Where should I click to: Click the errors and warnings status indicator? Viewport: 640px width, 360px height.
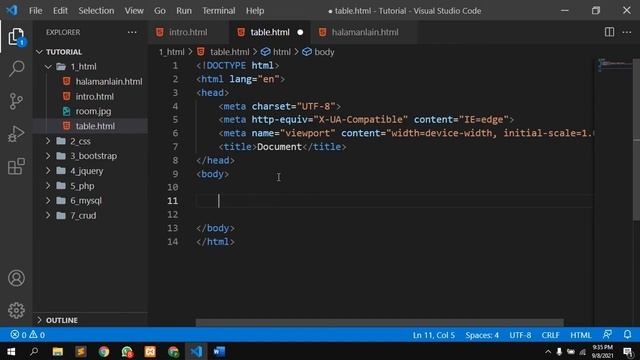(28, 335)
